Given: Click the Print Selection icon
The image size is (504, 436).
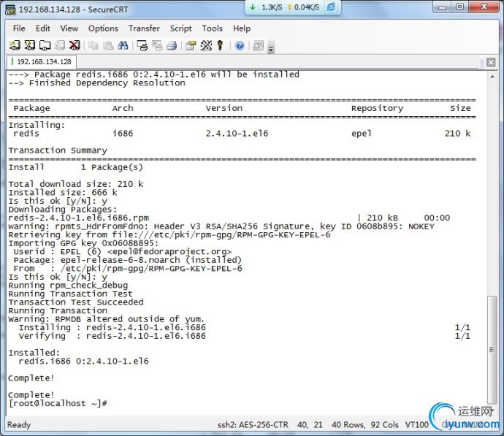Looking at the screenshot, I should coord(157,45).
